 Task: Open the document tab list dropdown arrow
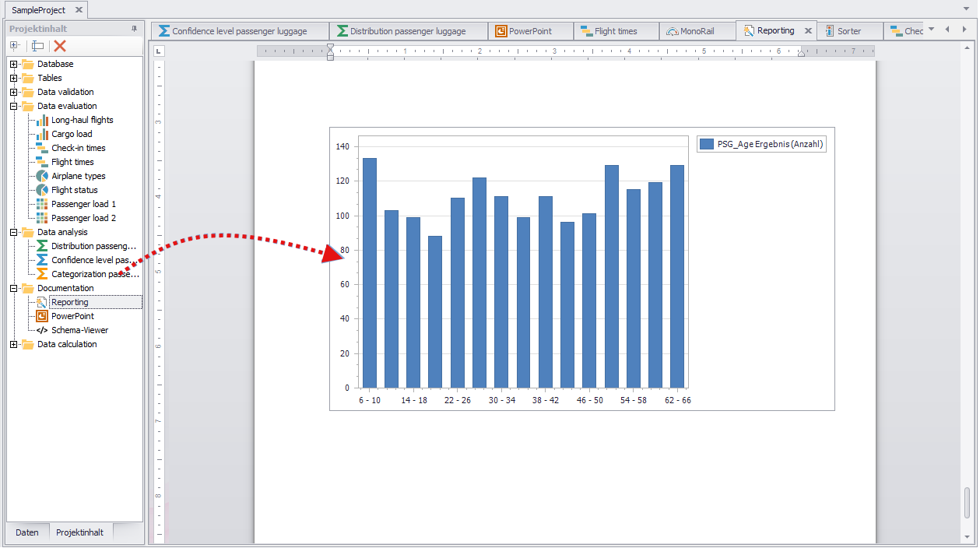click(x=933, y=30)
